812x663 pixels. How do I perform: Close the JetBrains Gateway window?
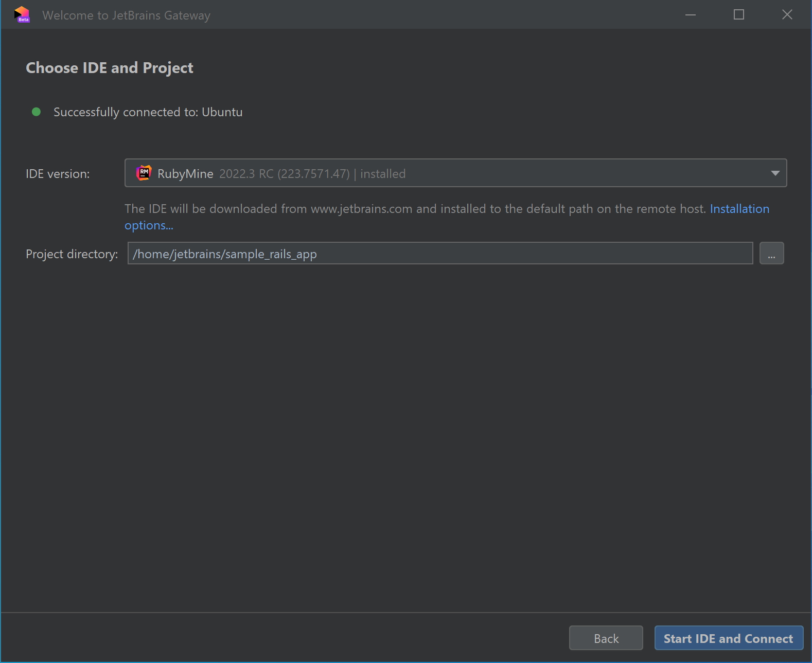(787, 15)
